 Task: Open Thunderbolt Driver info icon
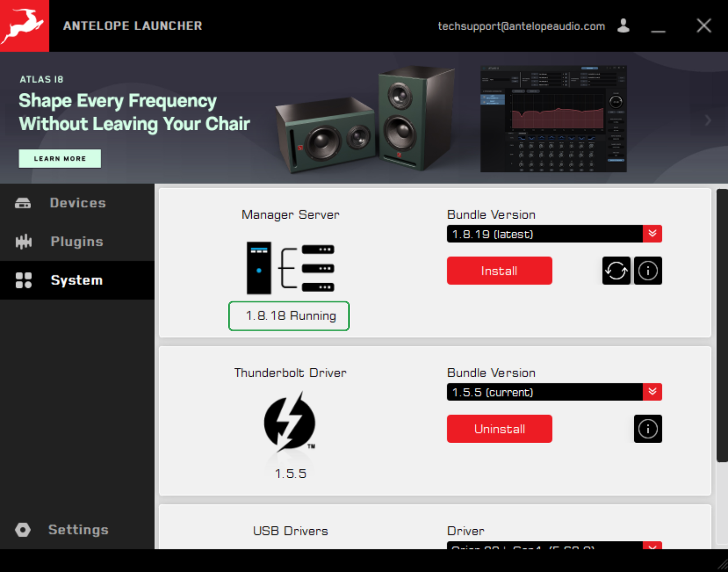(648, 429)
